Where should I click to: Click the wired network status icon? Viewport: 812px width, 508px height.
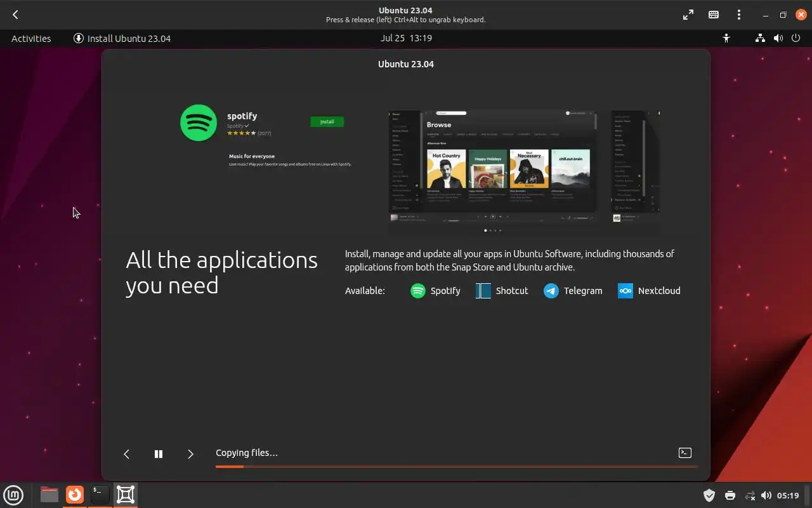coord(760,38)
